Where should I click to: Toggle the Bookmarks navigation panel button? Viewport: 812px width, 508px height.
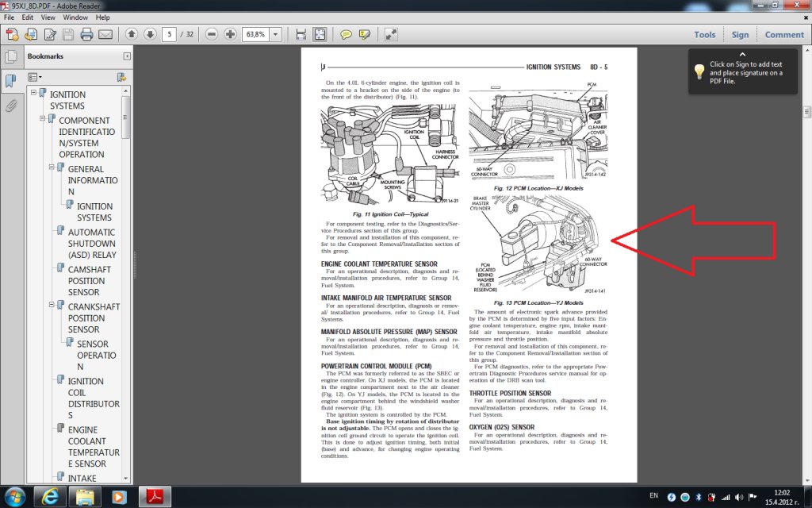point(11,81)
